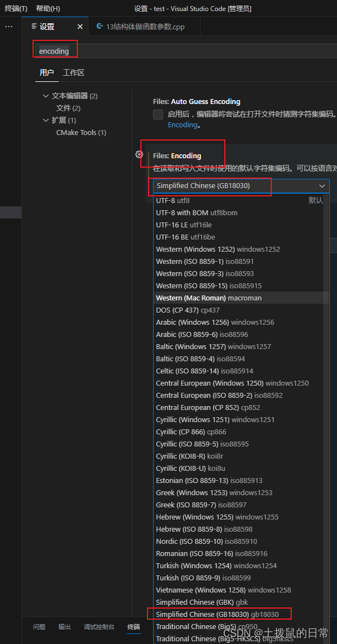Image resolution: width=337 pixels, height=644 pixels.
Task: Click the settings search box containing encoding
Action: (x=186, y=51)
